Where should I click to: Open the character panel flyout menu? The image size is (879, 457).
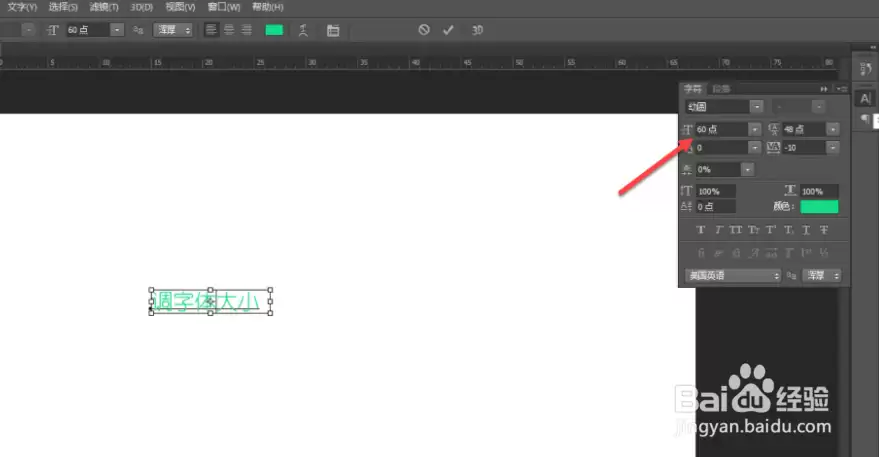point(841,89)
